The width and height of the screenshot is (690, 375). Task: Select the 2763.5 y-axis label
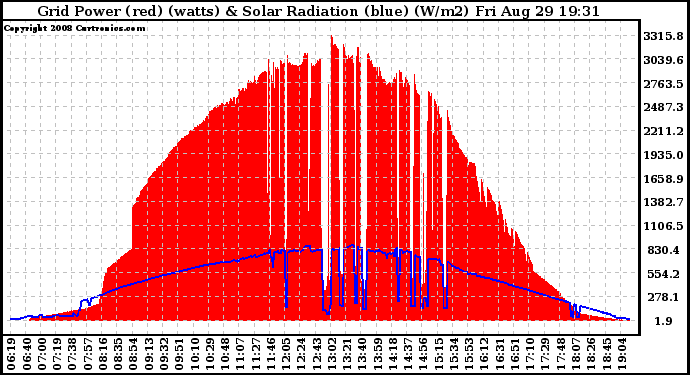click(663, 84)
